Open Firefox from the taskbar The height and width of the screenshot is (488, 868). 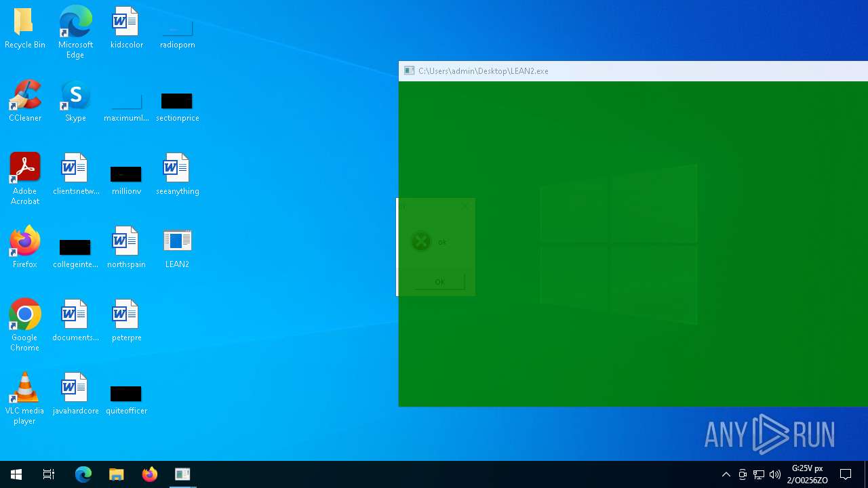click(x=150, y=474)
